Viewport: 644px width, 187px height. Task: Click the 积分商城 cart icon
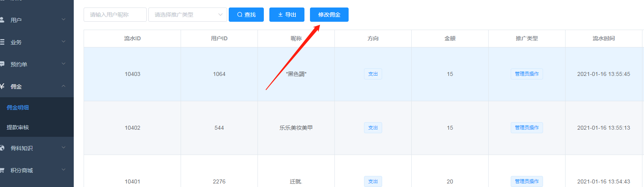tap(2, 170)
